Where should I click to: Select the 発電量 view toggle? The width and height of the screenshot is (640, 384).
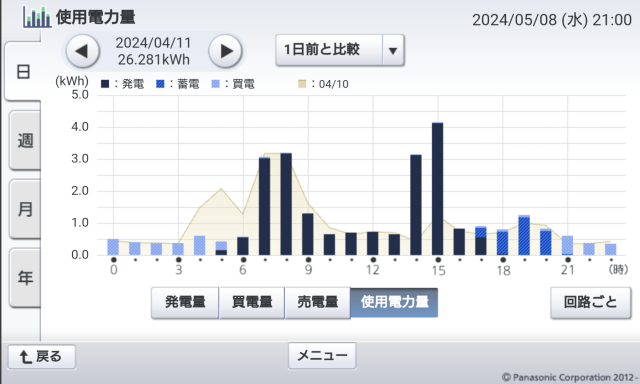click(x=185, y=302)
